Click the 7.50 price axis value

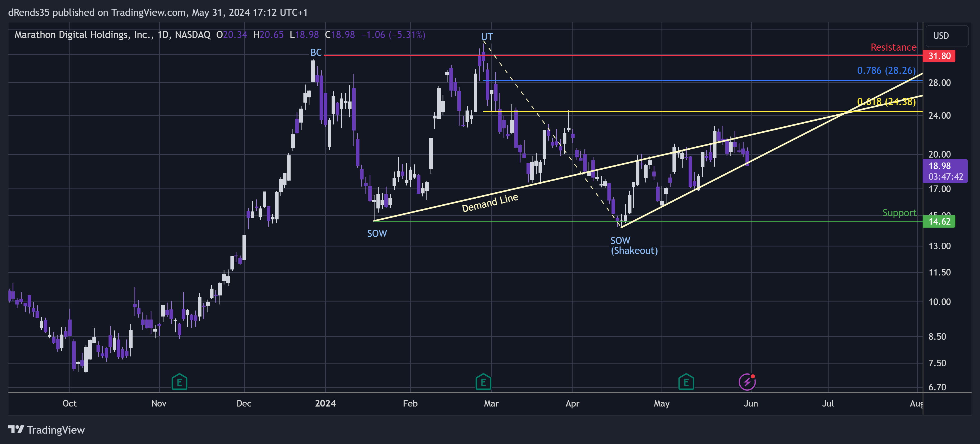pyautogui.click(x=937, y=363)
